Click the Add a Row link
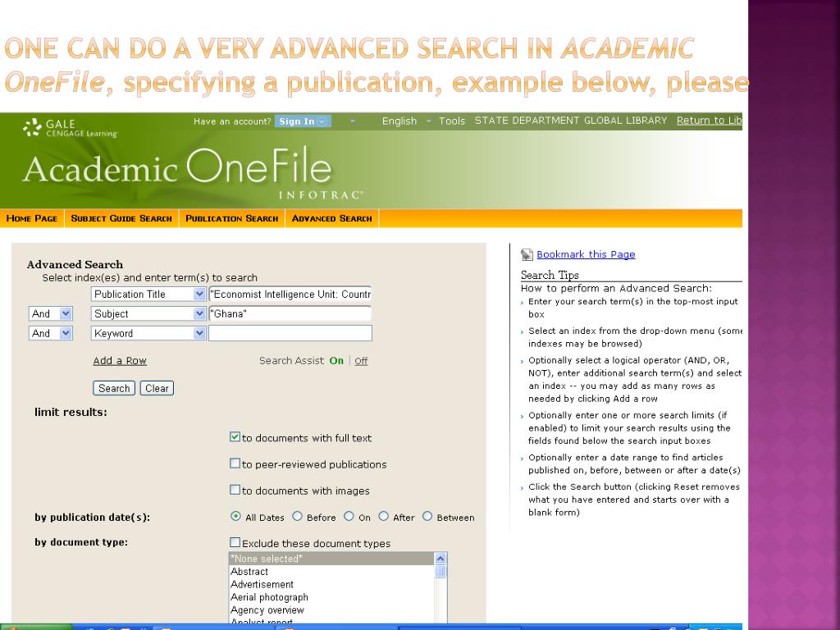The height and width of the screenshot is (630, 840). click(x=120, y=361)
